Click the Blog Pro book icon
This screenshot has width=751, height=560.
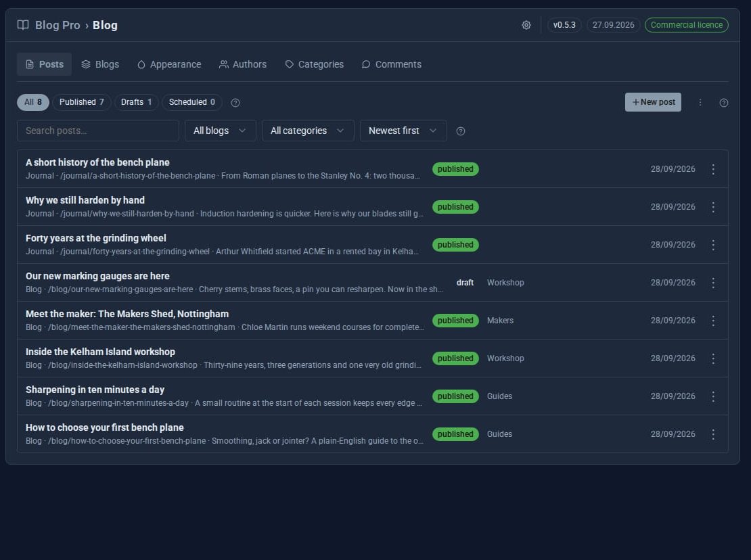pos(23,25)
